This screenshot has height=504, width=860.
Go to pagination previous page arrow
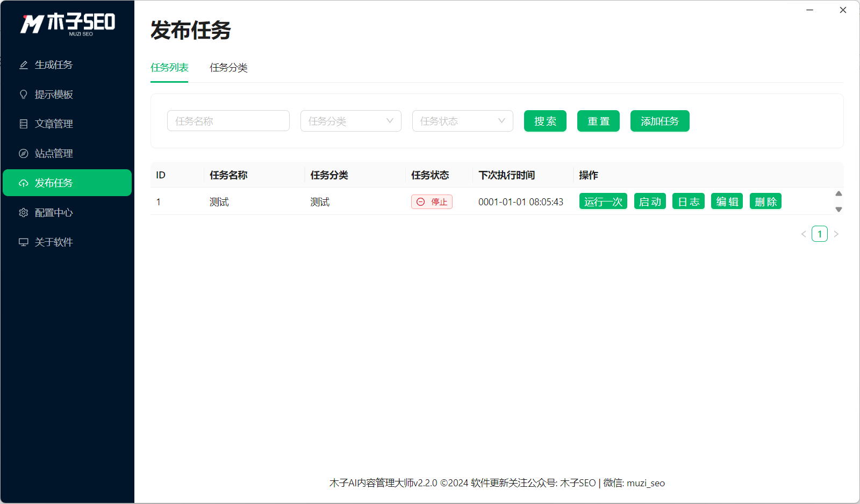[804, 234]
